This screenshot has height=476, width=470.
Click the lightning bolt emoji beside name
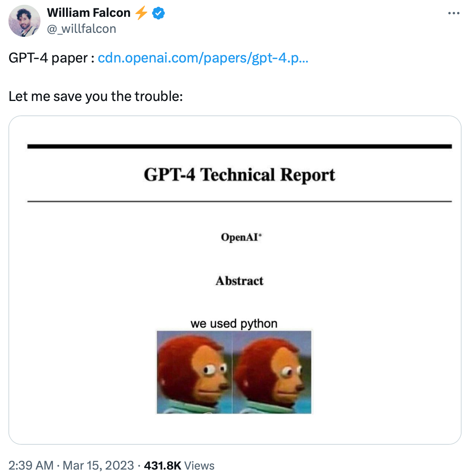click(141, 13)
